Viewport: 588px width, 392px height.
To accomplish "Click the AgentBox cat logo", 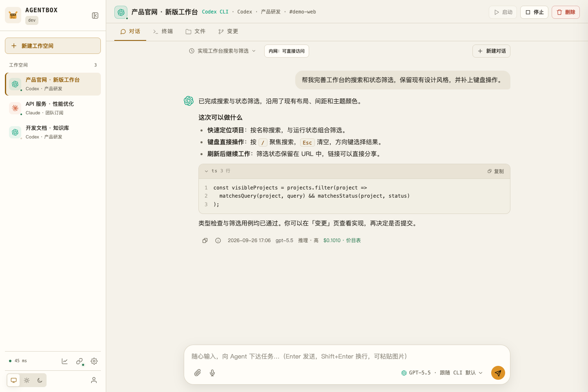I will [x=13, y=15].
